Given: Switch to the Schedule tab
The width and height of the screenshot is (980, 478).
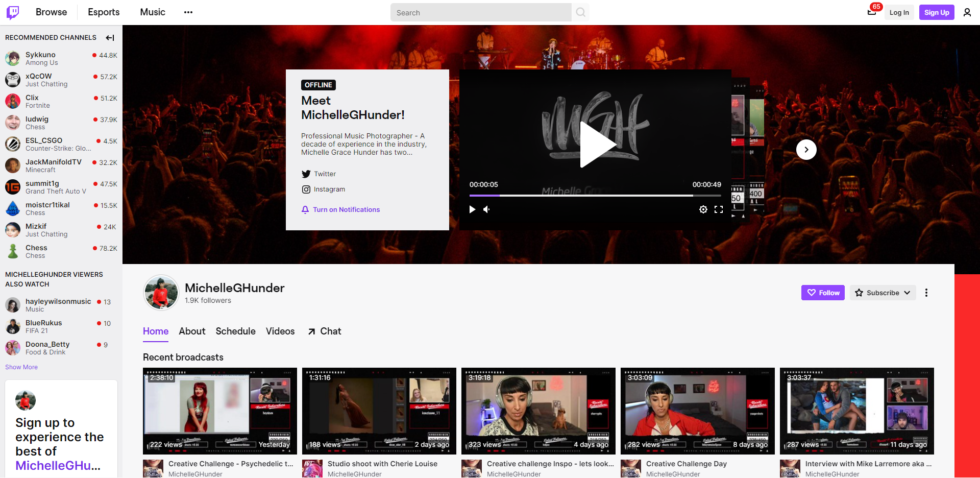Looking at the screenshot, I should click(235, 331).
